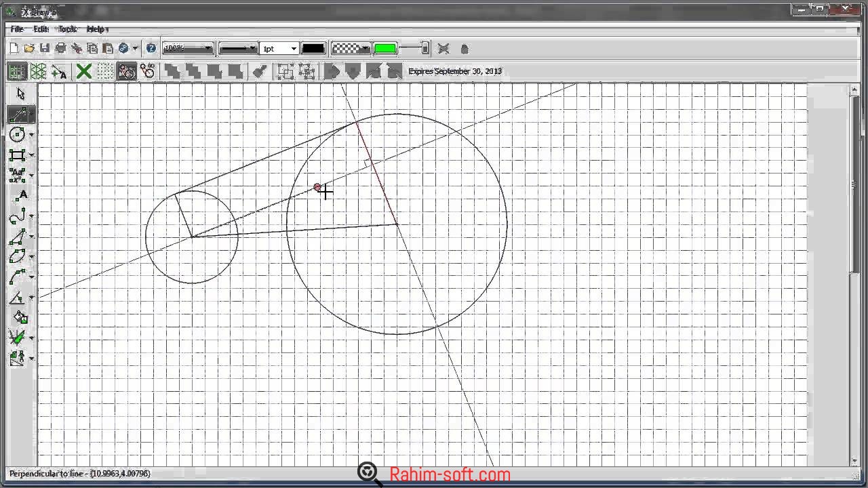Screen dimensions: 868x488
Task: Open Help via the blue question mark icon
Action: [x=151, y=49]
